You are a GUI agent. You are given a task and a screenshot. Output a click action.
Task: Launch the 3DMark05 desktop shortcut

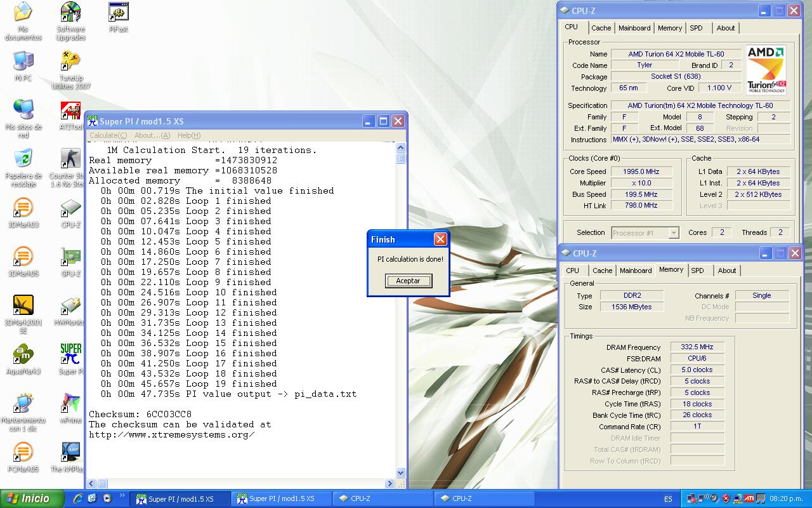coord(23,262)
